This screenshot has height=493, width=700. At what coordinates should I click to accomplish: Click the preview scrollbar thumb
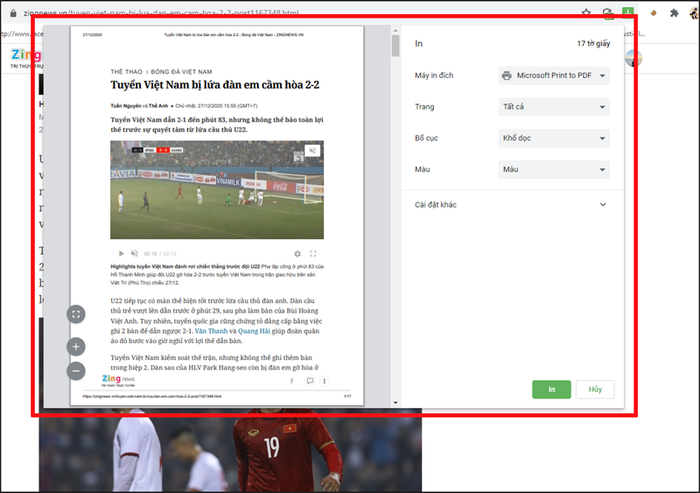[x=396, y=46]
